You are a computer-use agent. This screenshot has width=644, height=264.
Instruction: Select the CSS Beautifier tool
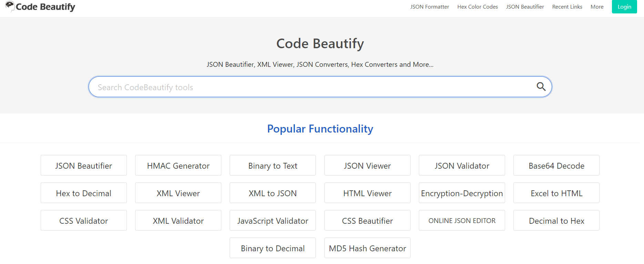368,220
